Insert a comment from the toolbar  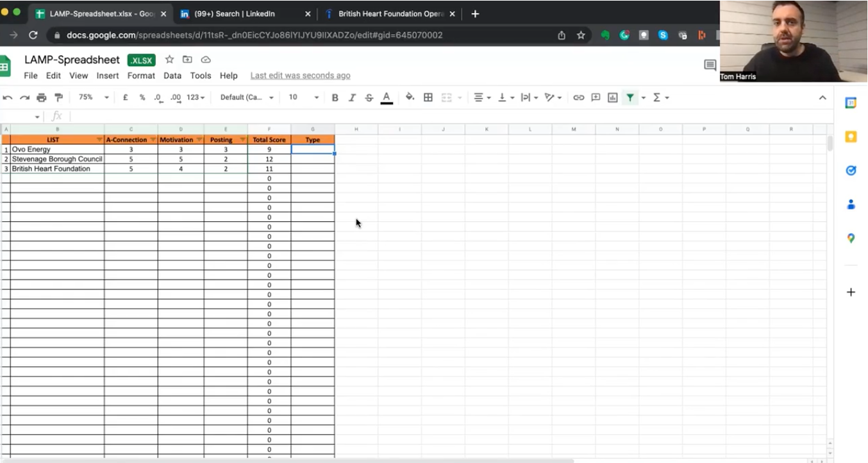[596, 97]
